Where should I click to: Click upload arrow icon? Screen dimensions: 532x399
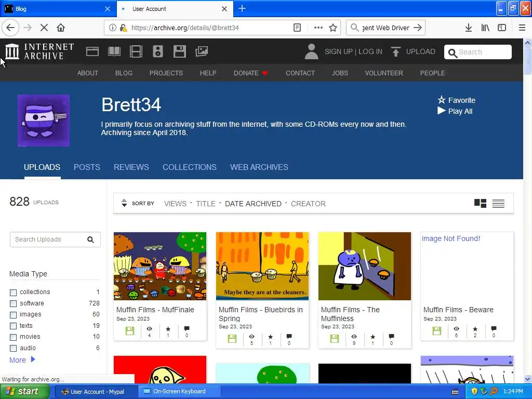[395, 51]
